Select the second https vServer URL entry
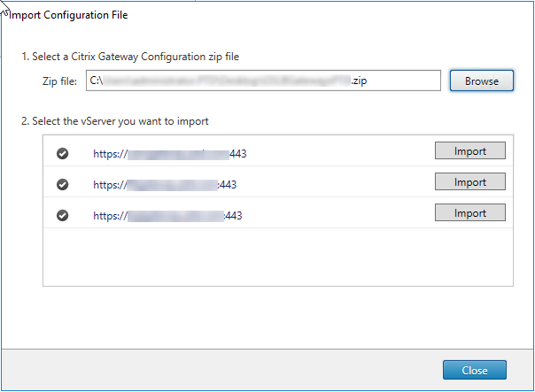The width and height of the screenshot is (535, 392). [165, 184]
